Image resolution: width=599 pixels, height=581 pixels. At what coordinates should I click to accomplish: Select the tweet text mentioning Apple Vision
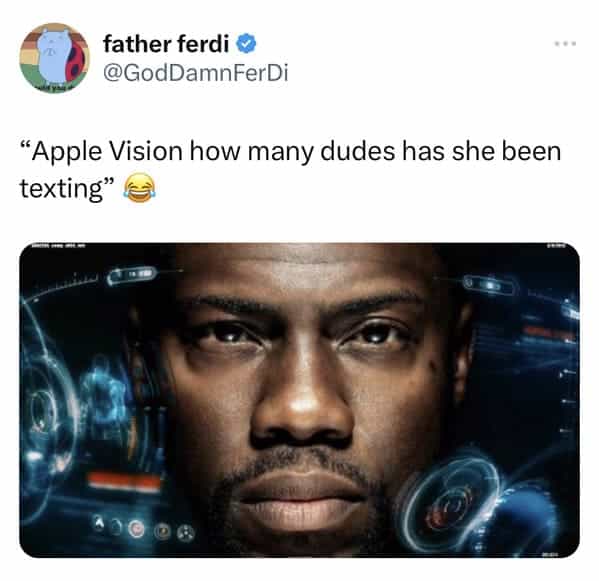point(290,170)
